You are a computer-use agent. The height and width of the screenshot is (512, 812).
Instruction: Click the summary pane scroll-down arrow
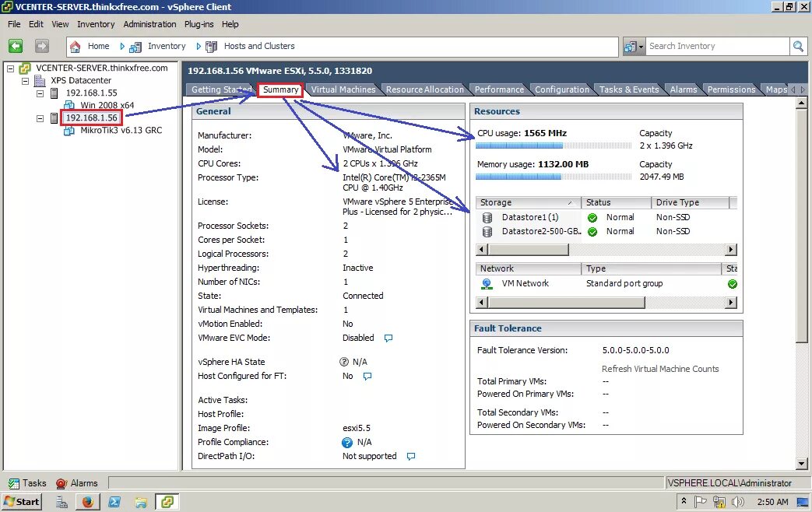pos(801,464)
